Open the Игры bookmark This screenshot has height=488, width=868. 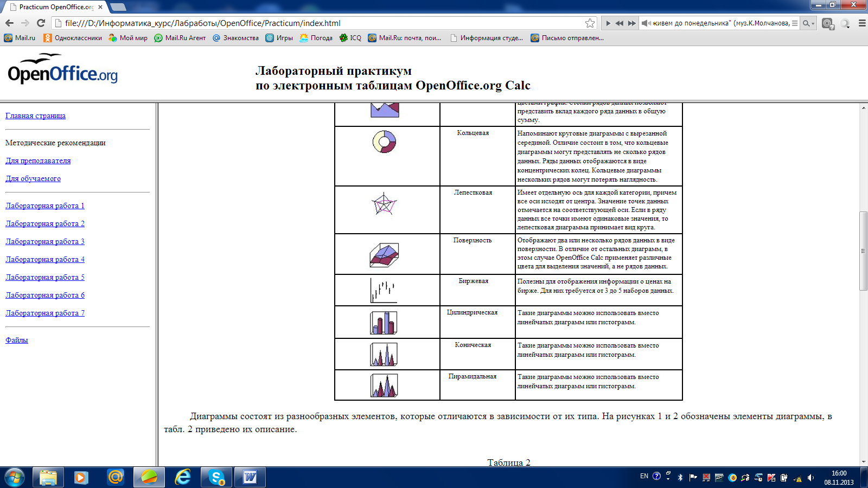[279, 38]
